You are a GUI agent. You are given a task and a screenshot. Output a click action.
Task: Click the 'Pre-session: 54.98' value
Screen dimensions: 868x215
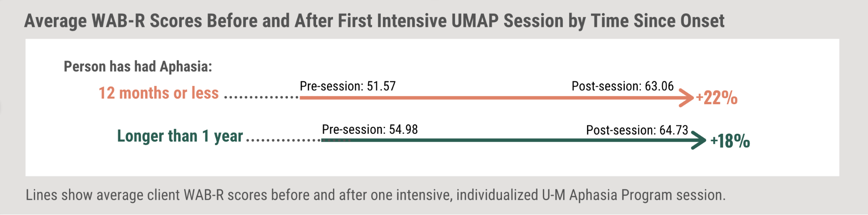(370, 129)
